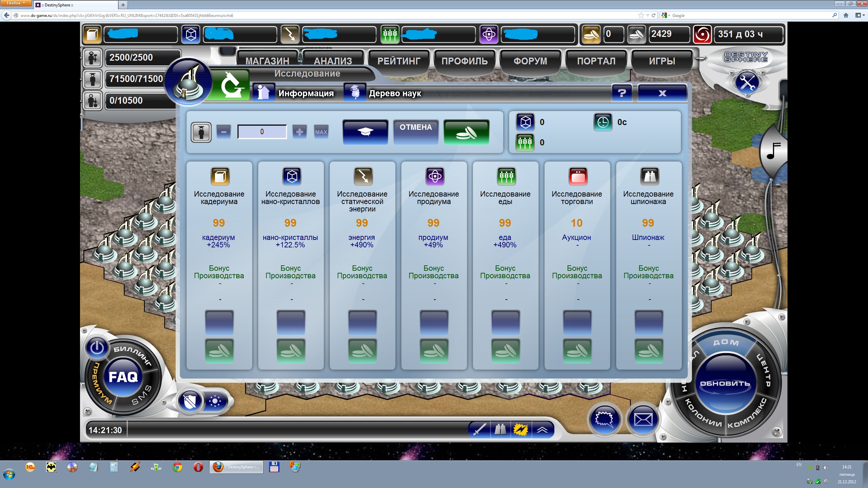Open the РЕЙТИНГ menu tab

pos(399,61)
